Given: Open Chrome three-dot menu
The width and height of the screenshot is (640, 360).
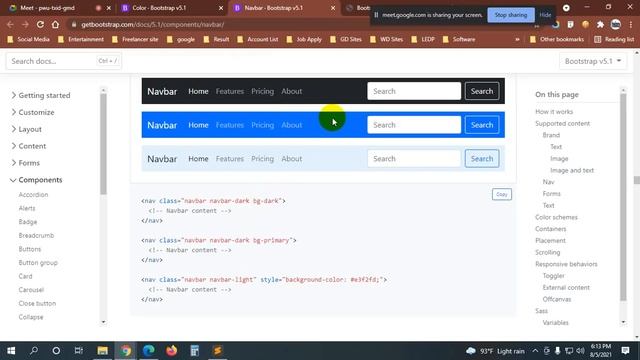Looking at the screenshot, I should 631,24.
